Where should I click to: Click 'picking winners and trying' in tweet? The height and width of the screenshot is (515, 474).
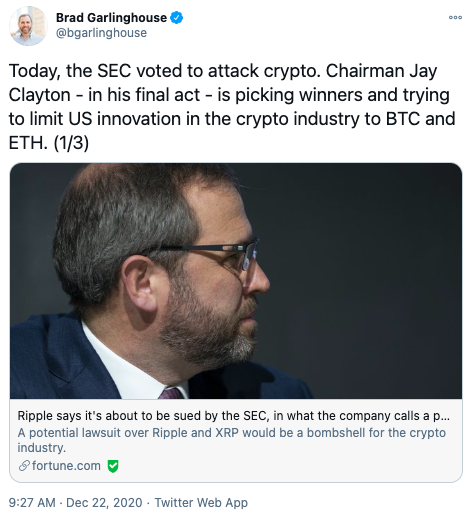point(342,95)
